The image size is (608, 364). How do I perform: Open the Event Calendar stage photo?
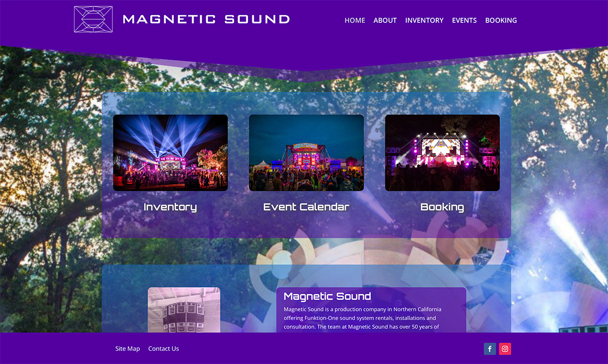click(x=306, y=152)
